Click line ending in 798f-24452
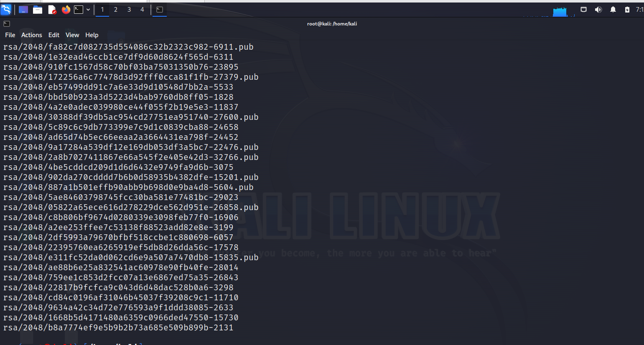The image size is (644, 345). [121, 137]
